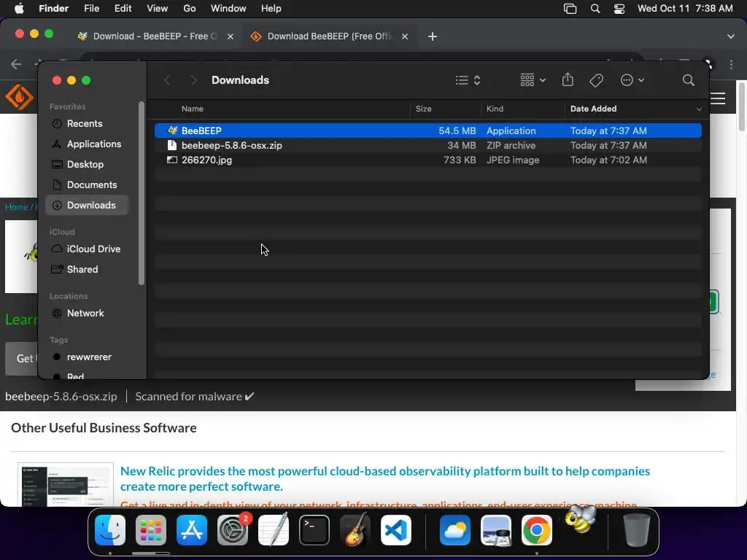This screenshot has width=747, height=560.
Task: Switch to Download BeeBEEP (Free Offl… tab
Action: [329, 36]
